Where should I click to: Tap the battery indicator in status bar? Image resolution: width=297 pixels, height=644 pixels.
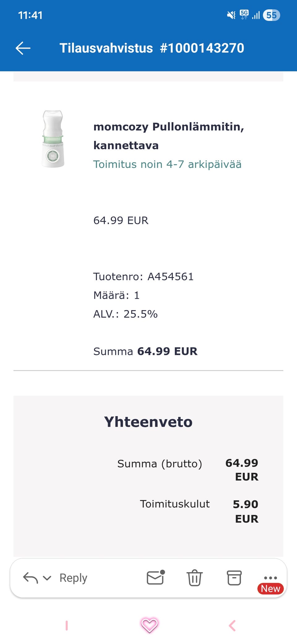(271, 15)
